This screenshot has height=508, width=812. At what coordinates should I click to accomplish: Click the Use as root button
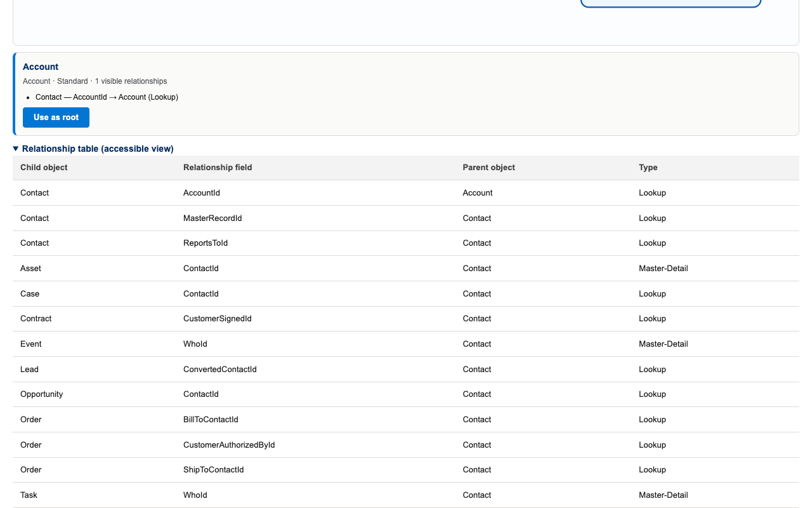(56, 117)
